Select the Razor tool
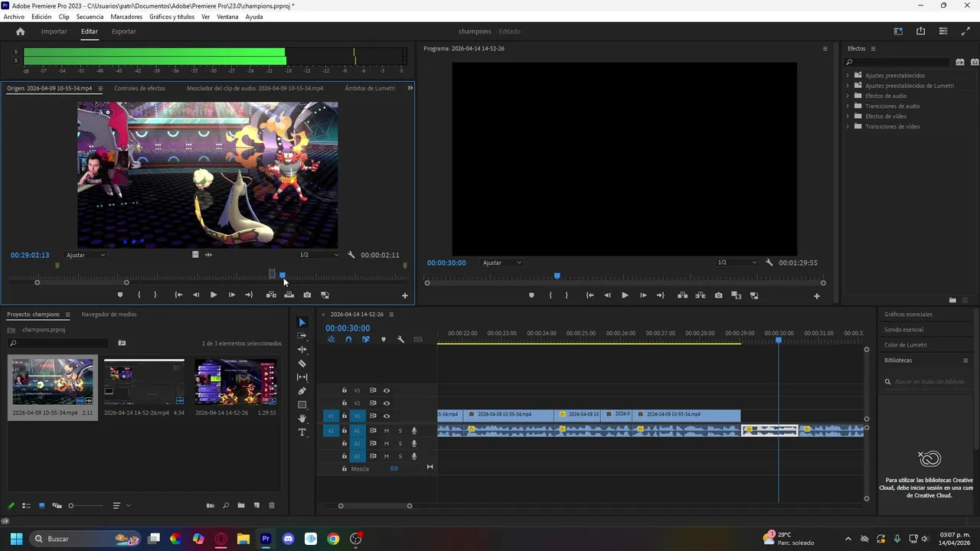Viewport: 980px width, 551px height. point(302,364)
